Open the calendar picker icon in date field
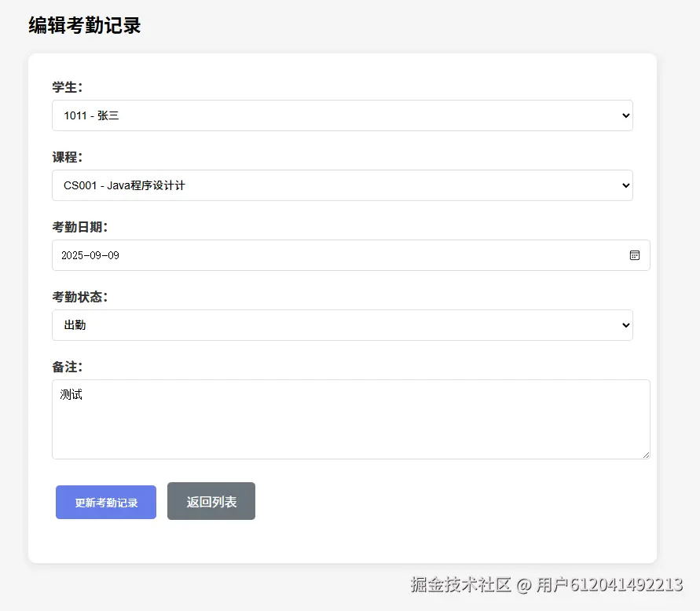Screen dimensions: 700x611 (x=634, y=255)
